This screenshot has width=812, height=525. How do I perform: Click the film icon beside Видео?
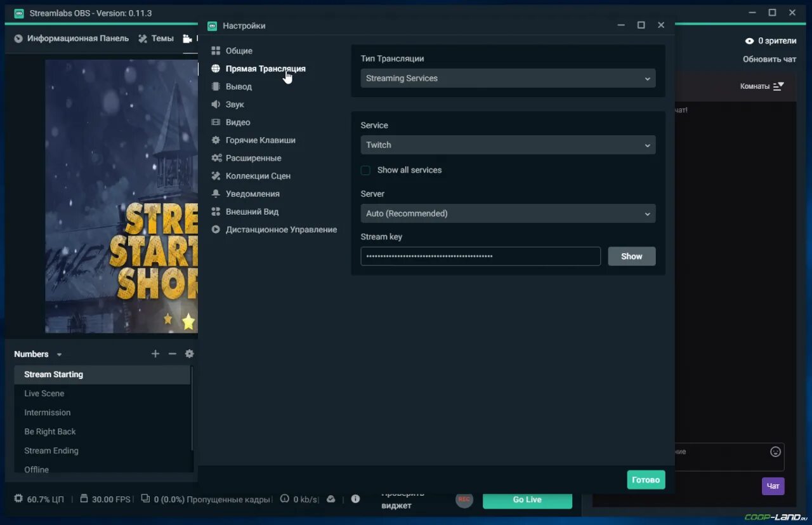coord(216,122)
